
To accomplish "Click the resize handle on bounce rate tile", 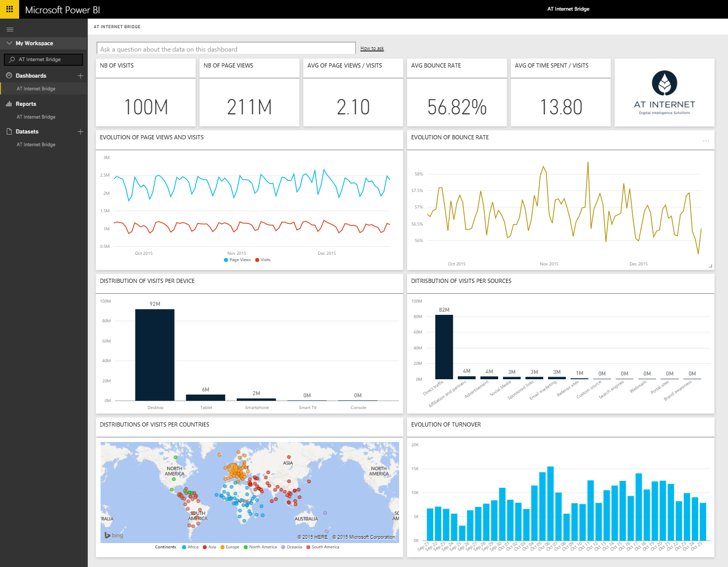I will coord(710,266).
